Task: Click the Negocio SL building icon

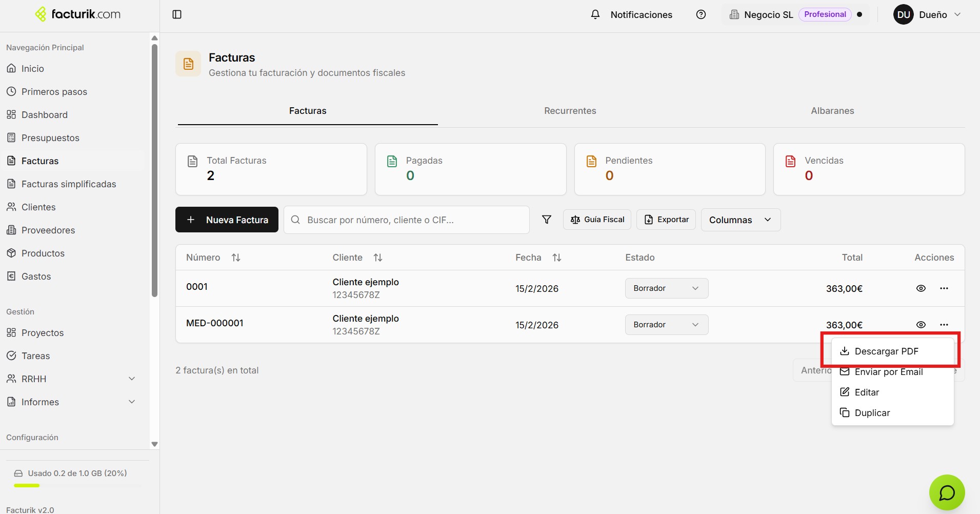Action: (x=734, y=14)
